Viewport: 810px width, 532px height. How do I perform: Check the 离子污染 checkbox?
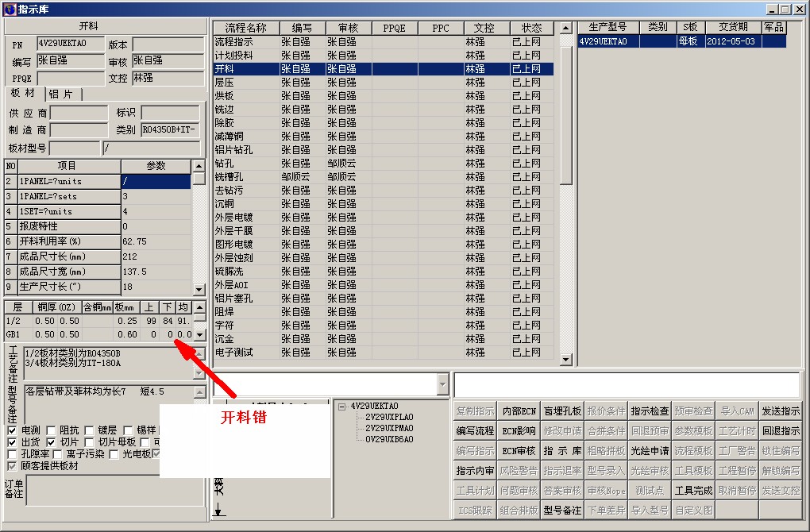57,454
